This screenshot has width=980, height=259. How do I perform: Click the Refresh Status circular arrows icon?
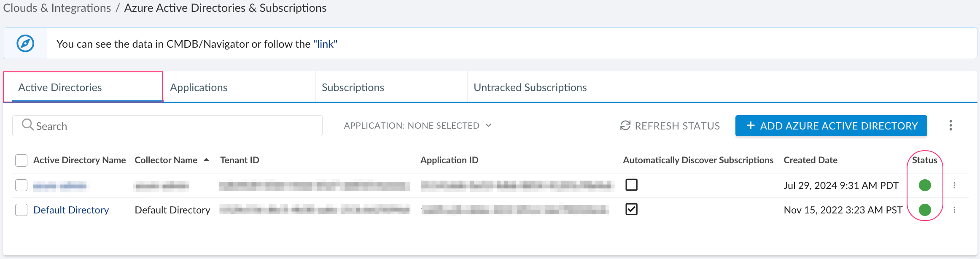coord(625,126)
